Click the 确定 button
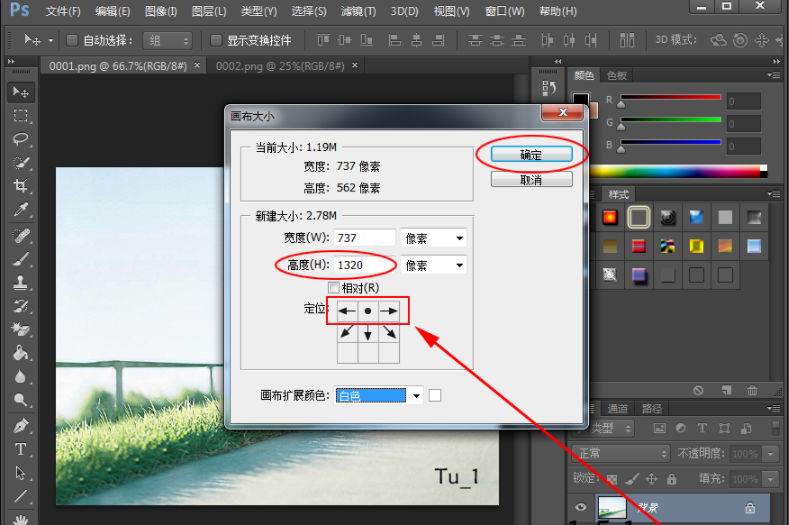The height and width of the screenshot is (525, 789). (530, 154)
